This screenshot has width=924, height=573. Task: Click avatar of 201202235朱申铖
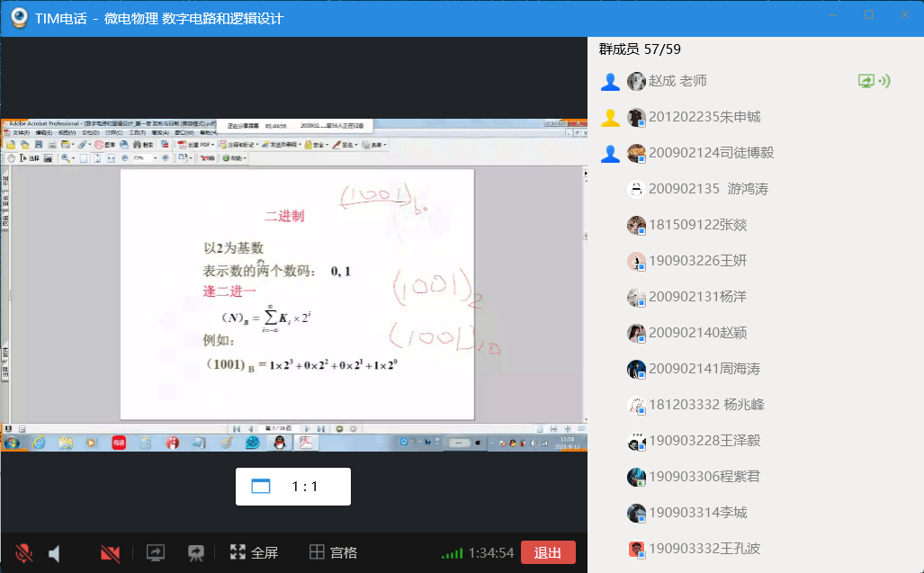(636, 117)
